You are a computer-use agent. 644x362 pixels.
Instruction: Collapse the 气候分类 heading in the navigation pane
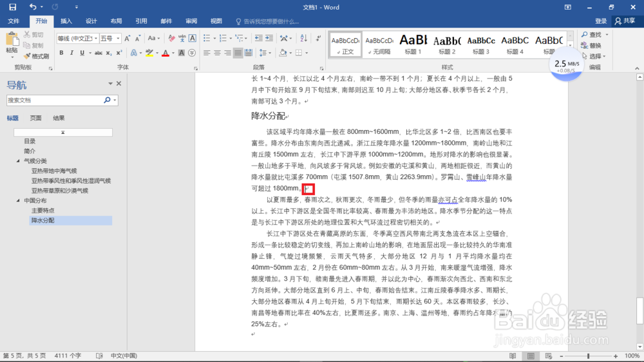pos(18,160)
